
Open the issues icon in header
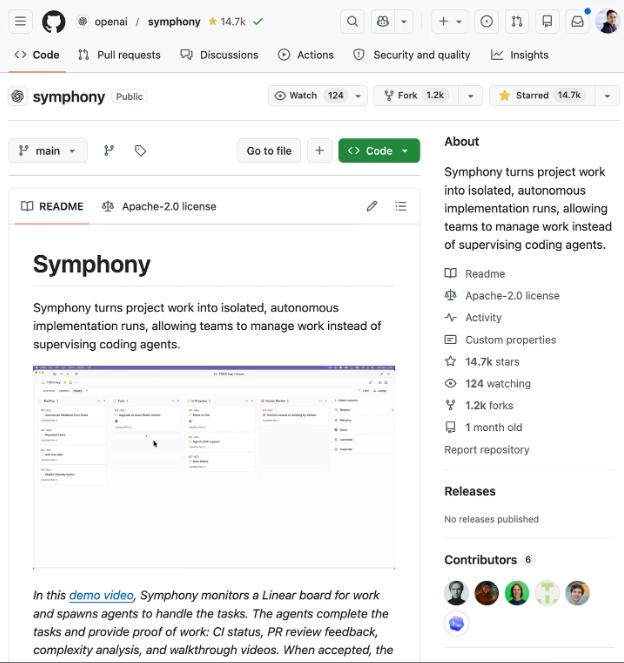click(x=486, y=21)
